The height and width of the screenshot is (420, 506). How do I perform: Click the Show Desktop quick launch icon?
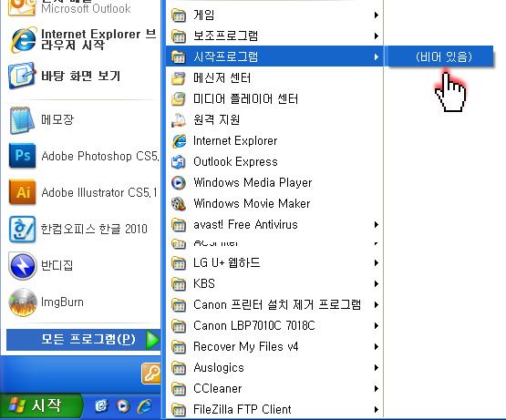pyautogui.click(x=102, y=406)
